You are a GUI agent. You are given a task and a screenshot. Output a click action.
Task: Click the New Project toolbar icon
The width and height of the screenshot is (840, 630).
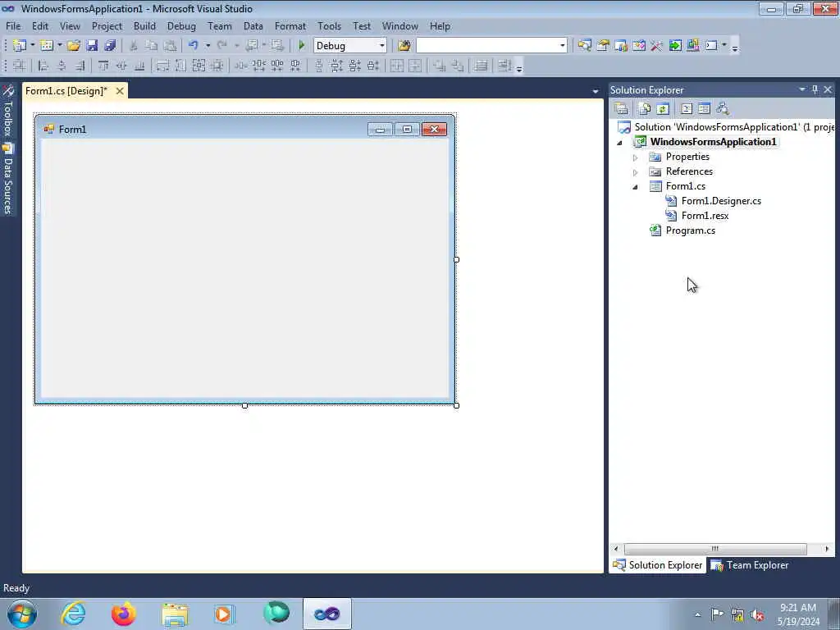[x=20, y=46]
